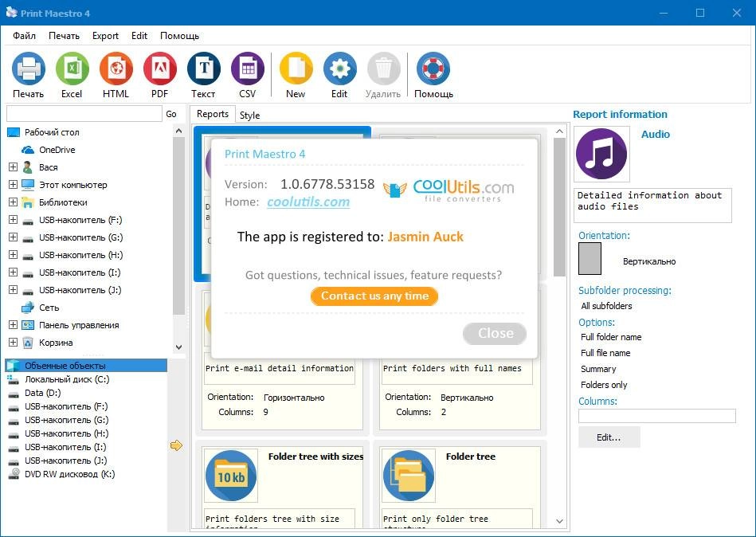Image resolution: width=756 pixels, height=537 pixels.
Task: Select Корзина in the folder tree
Action: (x=56, y=343)
